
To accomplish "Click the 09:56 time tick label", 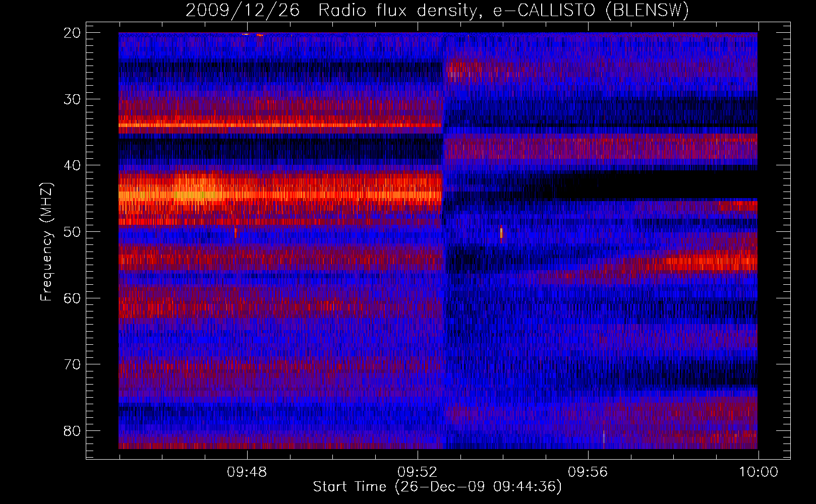I will pos(588,472).
